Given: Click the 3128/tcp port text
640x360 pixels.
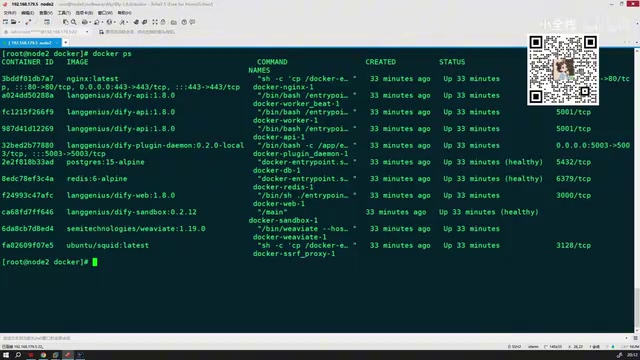Looking at the screenshot, I should point(573,245).
